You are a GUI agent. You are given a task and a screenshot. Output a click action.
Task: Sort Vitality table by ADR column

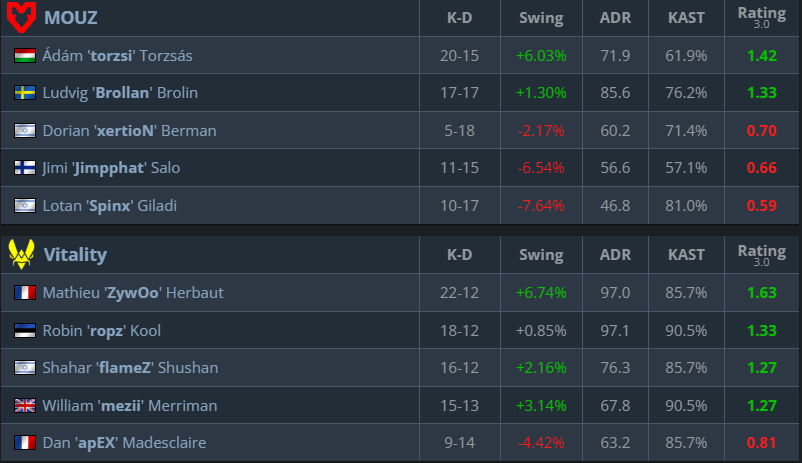[x=614, y=255]
